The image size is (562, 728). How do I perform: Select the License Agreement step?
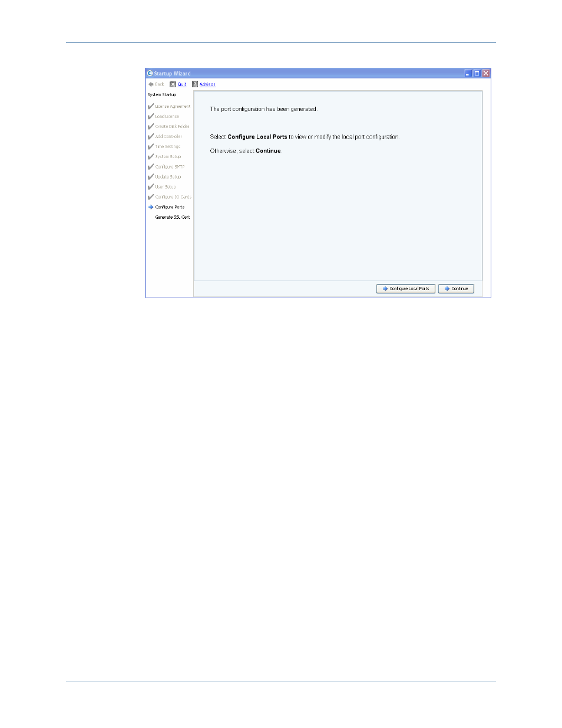173,107
